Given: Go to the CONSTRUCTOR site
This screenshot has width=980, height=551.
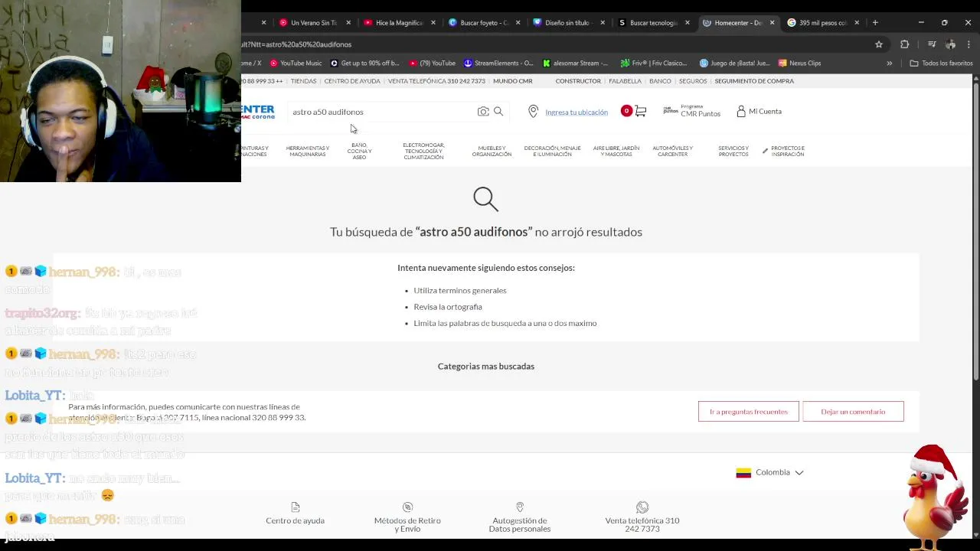Looking at the screenshot, I should click(578, 81).
